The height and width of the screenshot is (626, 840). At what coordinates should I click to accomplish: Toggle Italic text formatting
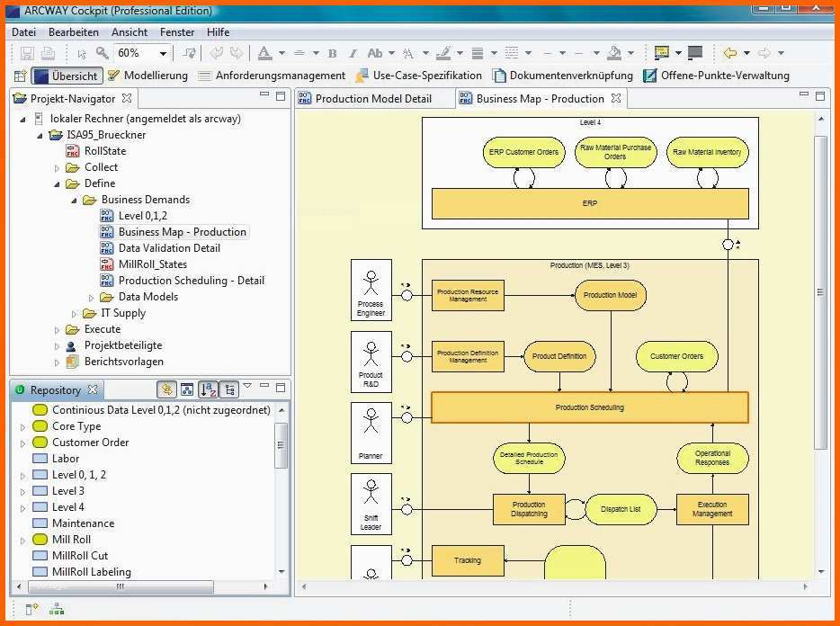[x=353, y=53]
